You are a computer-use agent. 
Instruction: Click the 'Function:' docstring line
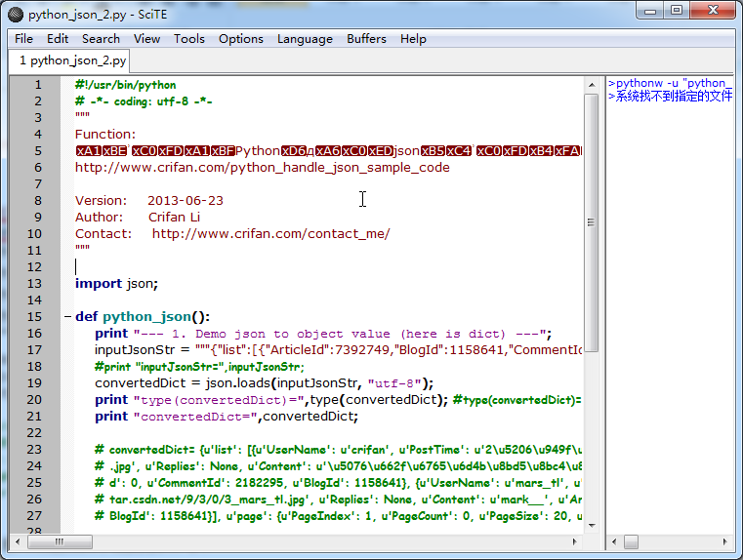point(105,135)
